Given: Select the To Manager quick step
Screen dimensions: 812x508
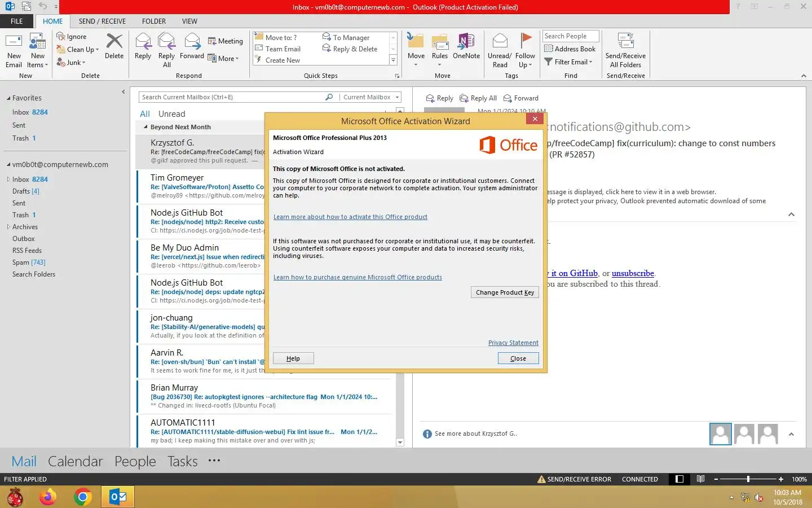Looking at the screenshot, I should coord(346,37).
